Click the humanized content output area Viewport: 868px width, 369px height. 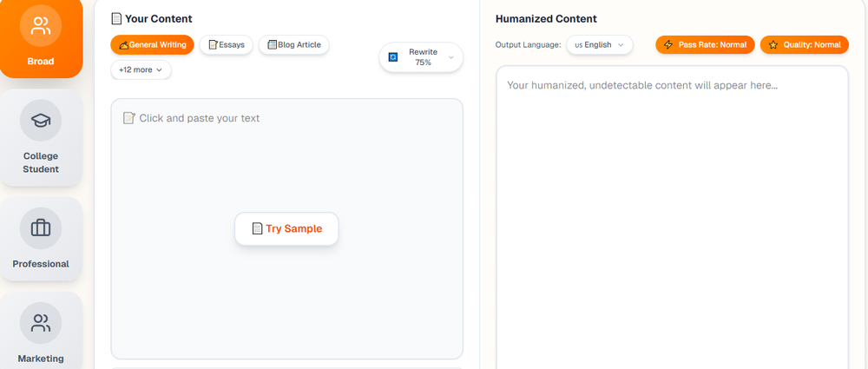(672, 217)
